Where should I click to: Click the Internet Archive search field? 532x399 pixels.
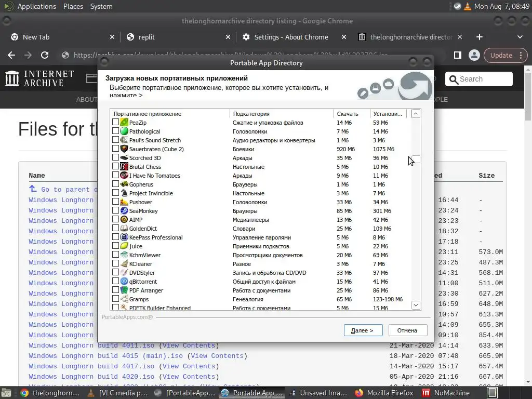[478, 79]
